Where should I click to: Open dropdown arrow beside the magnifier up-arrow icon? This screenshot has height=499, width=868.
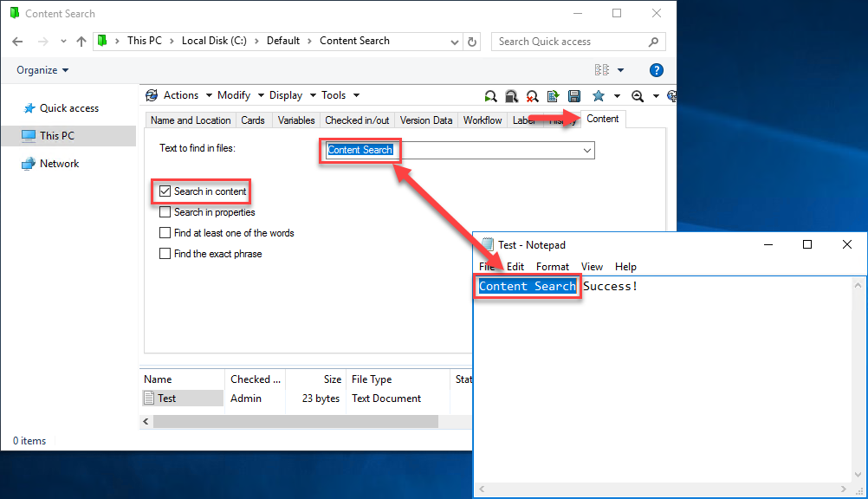click(656, 96)
